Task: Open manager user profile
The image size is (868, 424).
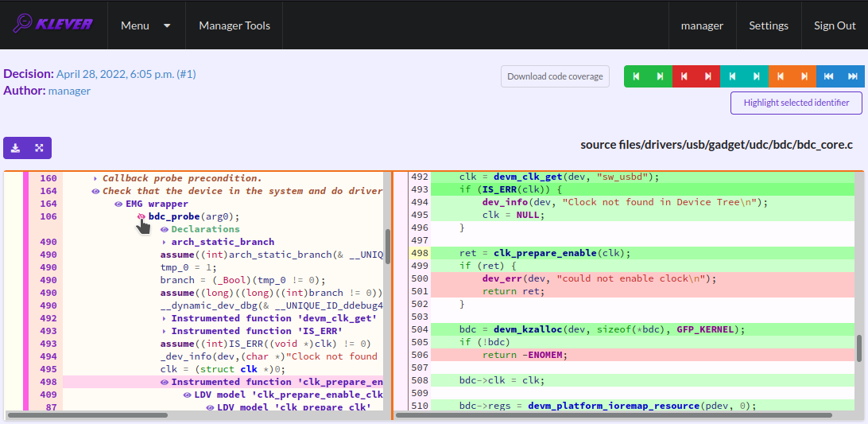Action: click(x=702, y=25)
